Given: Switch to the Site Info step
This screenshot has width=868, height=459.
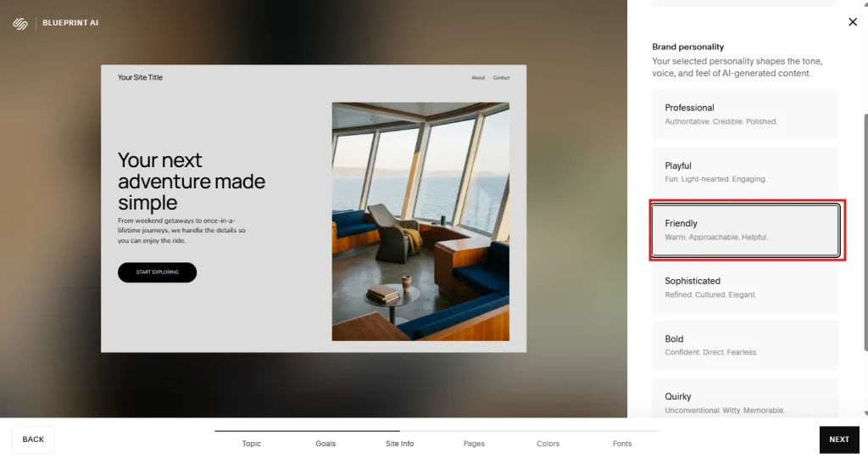Looking at the screenshot, I should pyautogui.click(x=400, y=444).
